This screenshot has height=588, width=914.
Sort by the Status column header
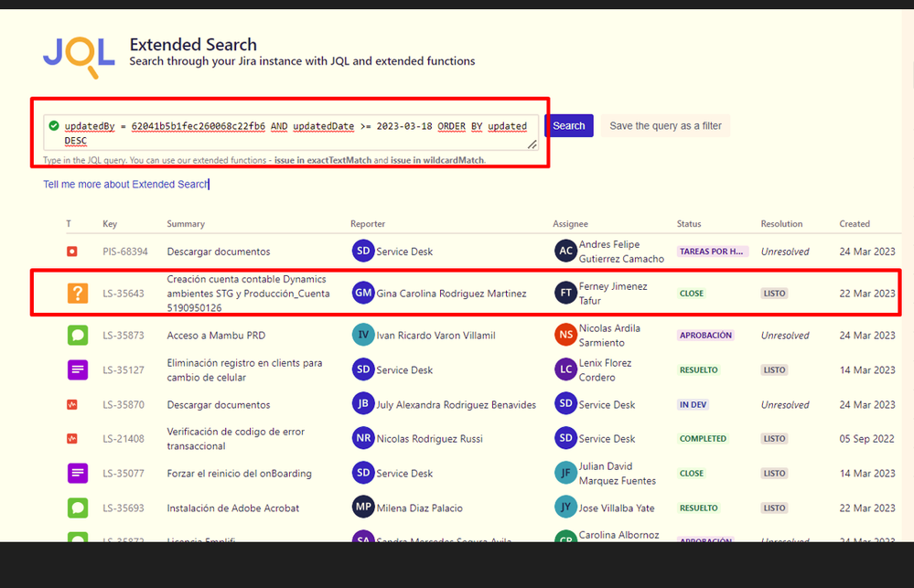[689, 224]
